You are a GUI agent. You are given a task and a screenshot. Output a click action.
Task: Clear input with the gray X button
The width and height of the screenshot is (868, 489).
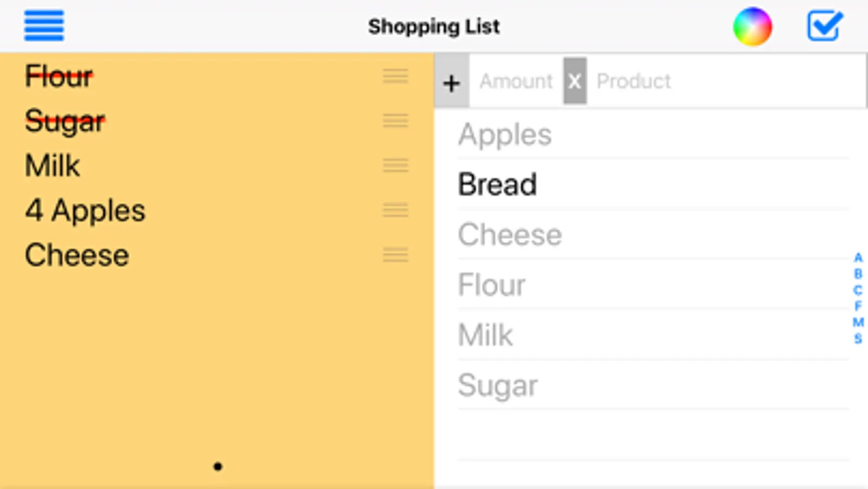click(x=574, y=81)
